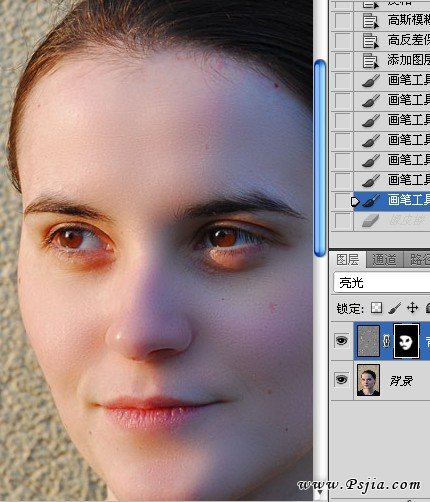Toggle lock image pixels brush icon

tap(395, 308)
